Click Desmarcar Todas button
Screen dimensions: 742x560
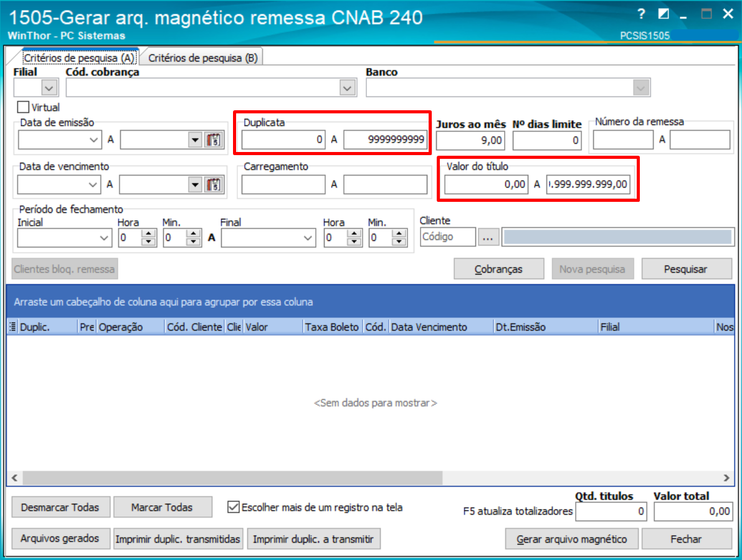point(60,507)
